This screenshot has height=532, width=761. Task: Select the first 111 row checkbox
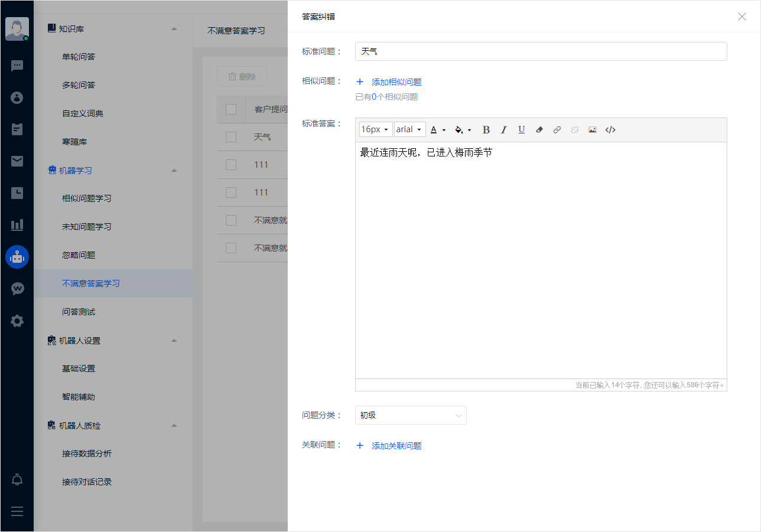coord(231,165)
